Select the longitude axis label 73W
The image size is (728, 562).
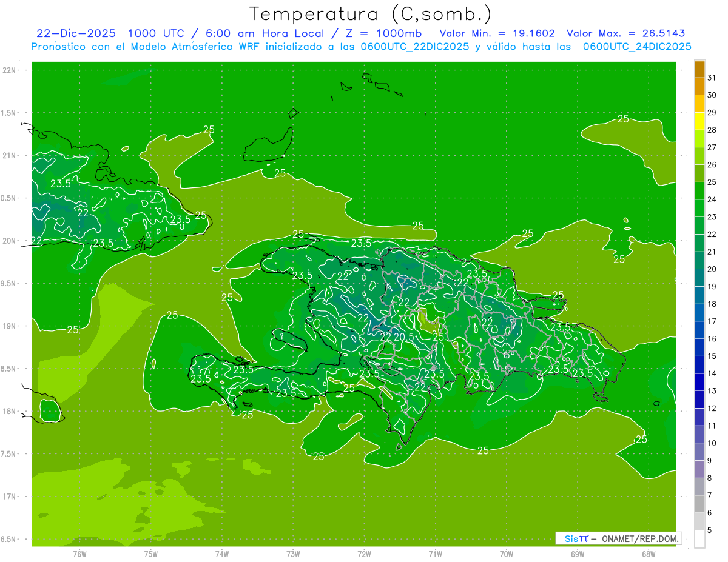tap(293, 554)
